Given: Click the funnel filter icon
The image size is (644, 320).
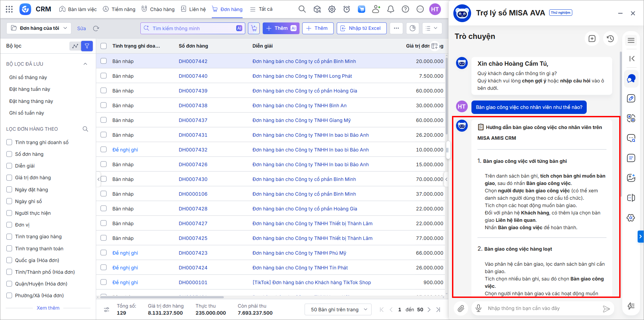Looking at the screenshot, I should (87, 46).
